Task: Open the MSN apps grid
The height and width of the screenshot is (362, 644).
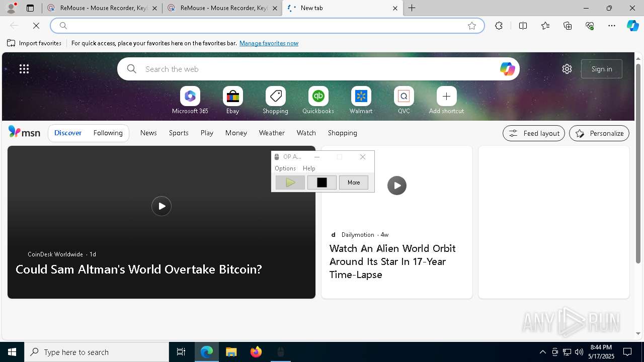Action: (24, 69)
